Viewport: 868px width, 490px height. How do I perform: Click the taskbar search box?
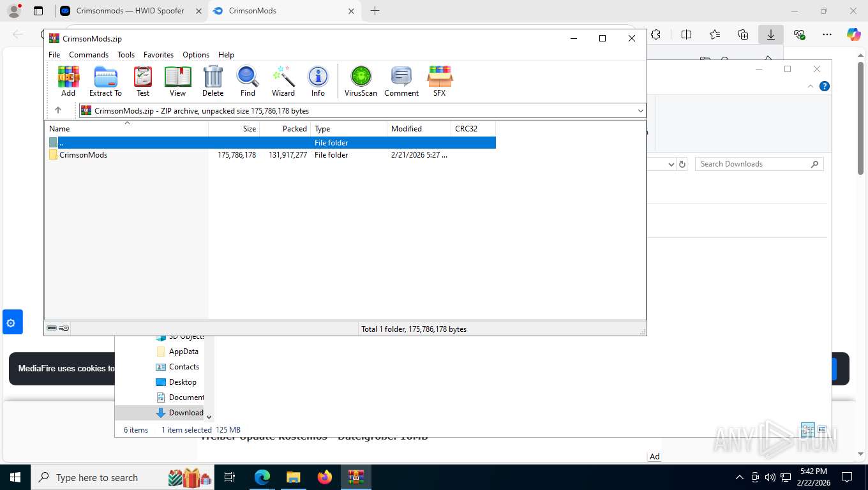pos(122,477)
